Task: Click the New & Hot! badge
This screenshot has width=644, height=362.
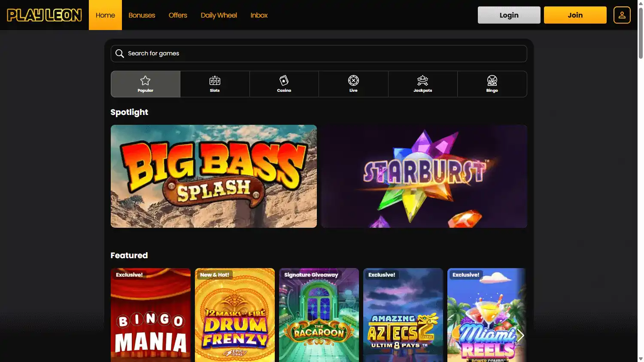Action: pyautogui.click(x=215, y=275)
